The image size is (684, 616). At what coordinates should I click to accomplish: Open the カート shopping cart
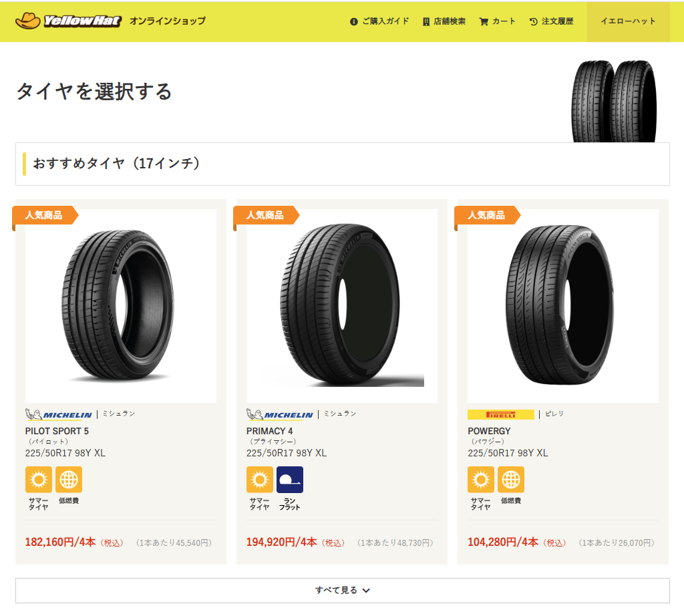click(497, 21)
